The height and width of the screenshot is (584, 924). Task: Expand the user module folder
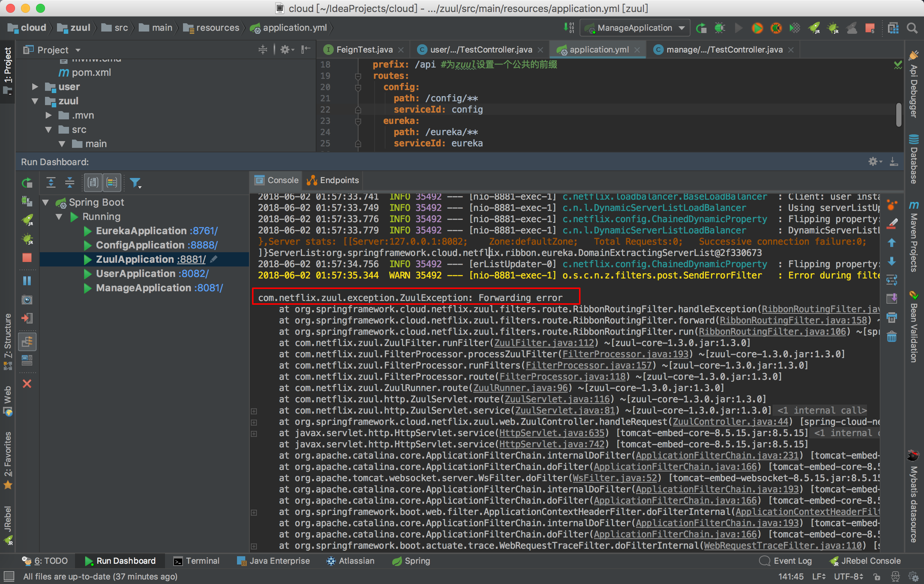coord(35,87)
